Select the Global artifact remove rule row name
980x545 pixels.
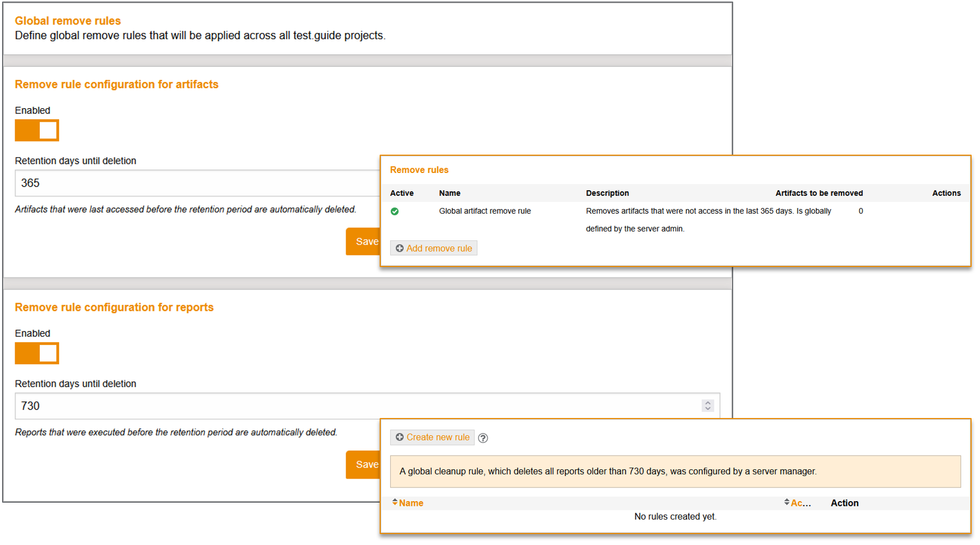pyautogui.click(x=485, y=211)
